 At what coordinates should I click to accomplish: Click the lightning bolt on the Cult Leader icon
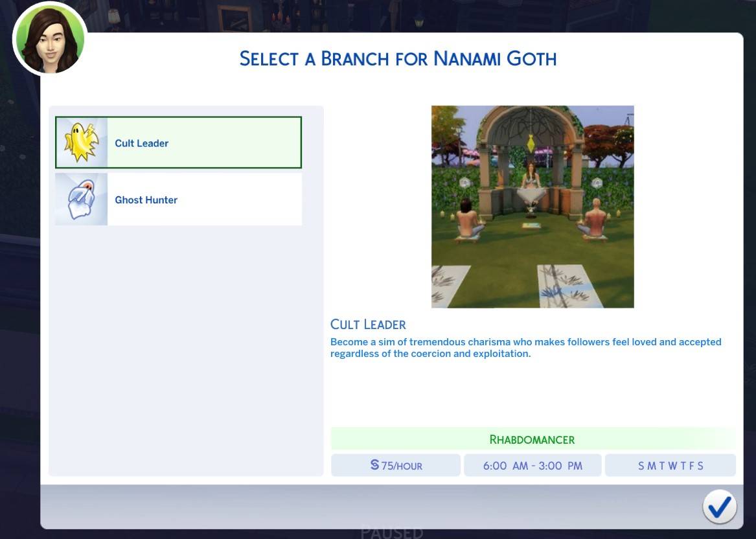91,130
